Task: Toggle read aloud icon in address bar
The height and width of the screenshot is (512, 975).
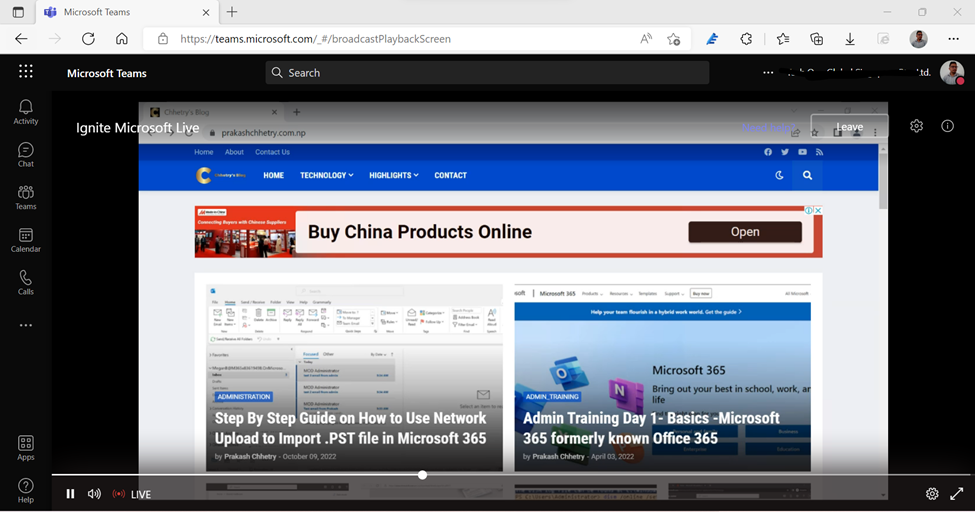Action: tap(645, 39)
